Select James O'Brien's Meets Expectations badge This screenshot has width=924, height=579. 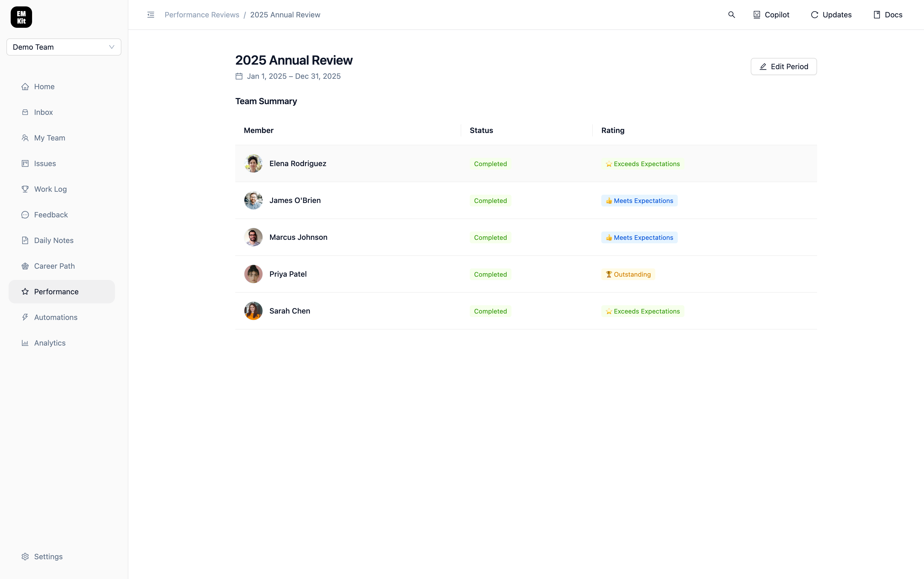(639, 201)
